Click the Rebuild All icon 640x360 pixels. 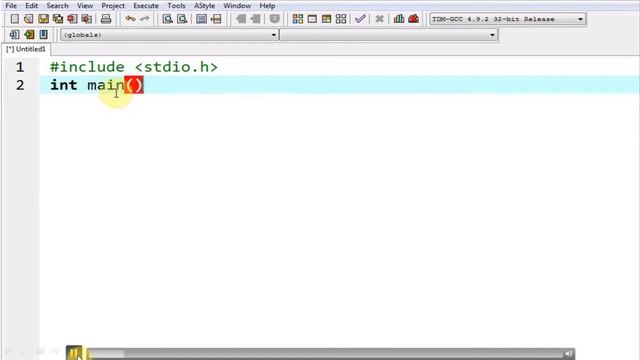341,19
